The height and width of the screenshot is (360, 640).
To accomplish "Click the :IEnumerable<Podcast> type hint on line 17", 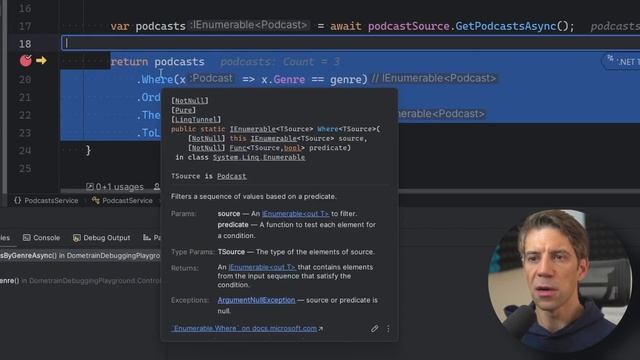I will (x=249, y=25).
